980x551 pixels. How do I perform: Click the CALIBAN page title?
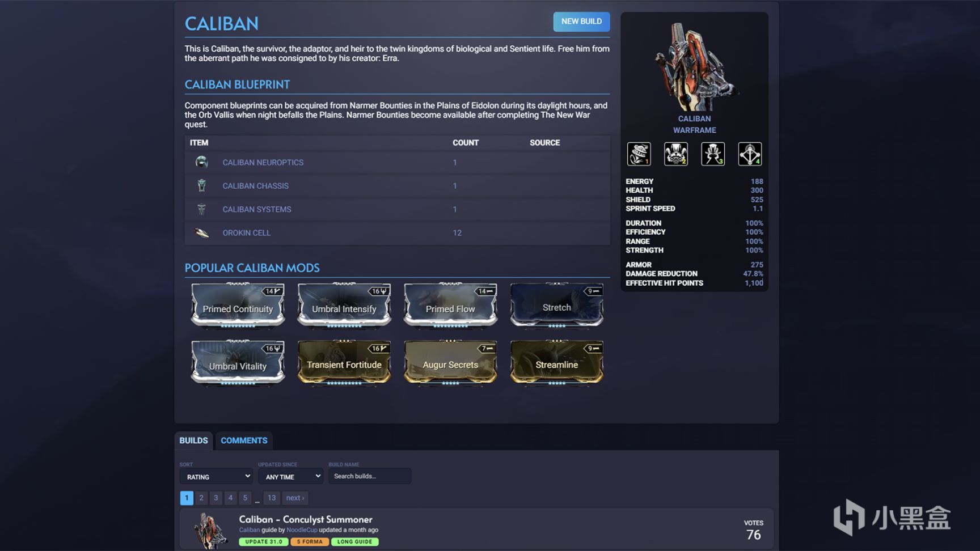click(x=221, y=24)
